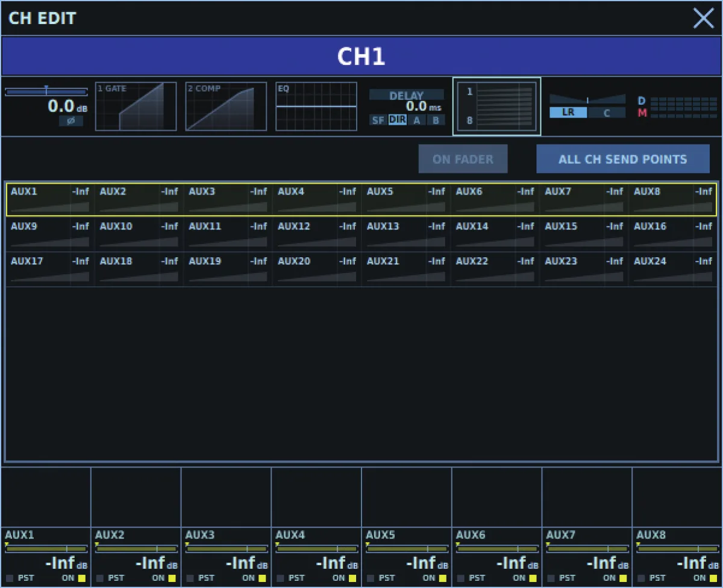
Task: Select the AUX9 send cell
Action: pyautogui.click(x=50, y=234)
